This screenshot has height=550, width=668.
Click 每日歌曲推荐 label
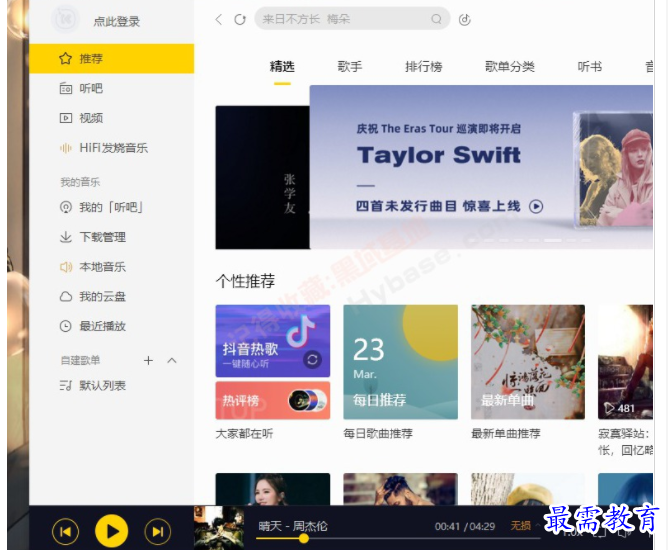[378, 434]
